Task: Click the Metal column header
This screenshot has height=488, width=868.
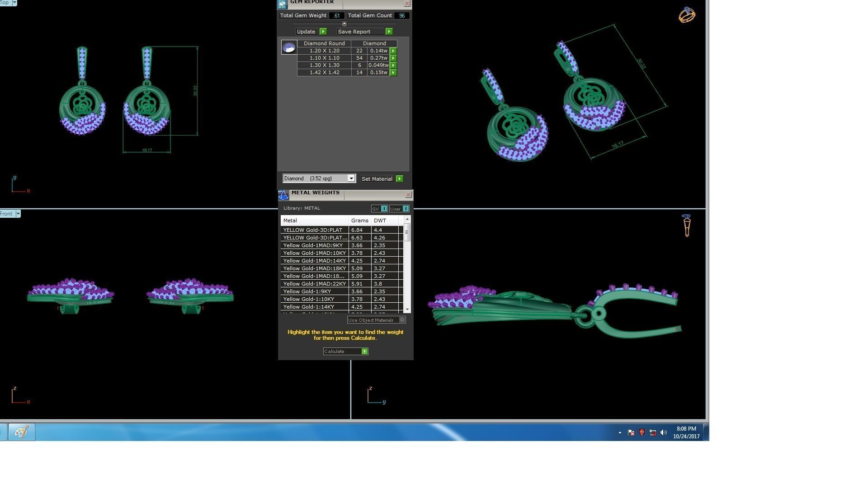Action: click(x=315, y=221)
